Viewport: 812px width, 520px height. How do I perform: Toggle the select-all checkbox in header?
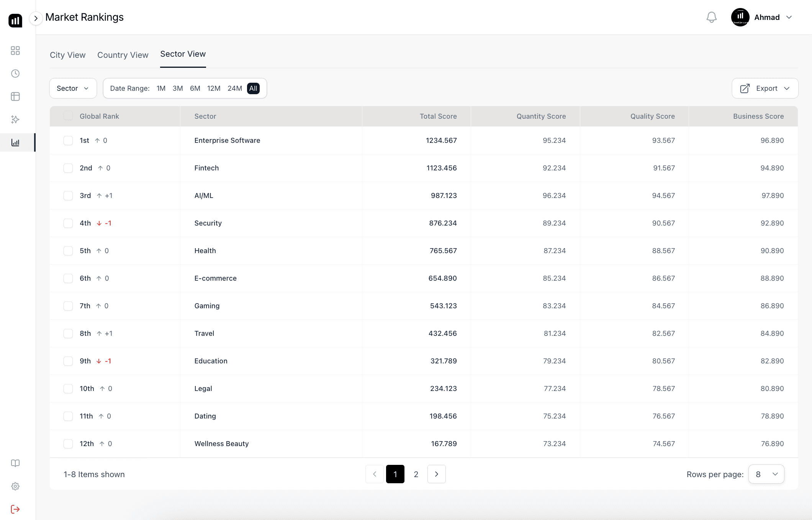coord(68,116)
